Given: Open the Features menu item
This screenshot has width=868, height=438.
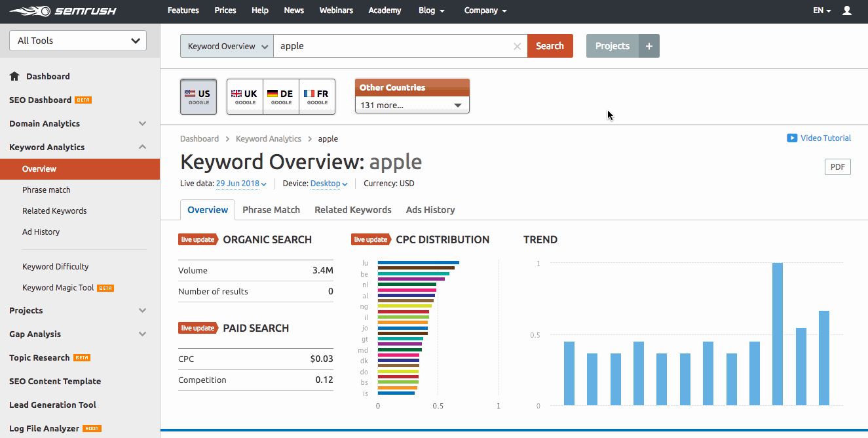Looking at the screenshot, I should (x=183, y=10).
